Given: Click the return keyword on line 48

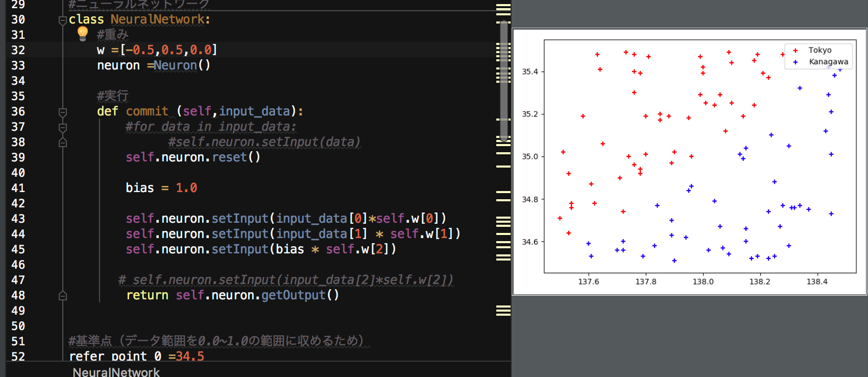Looking at the screenshot, I should click(147, 295).
